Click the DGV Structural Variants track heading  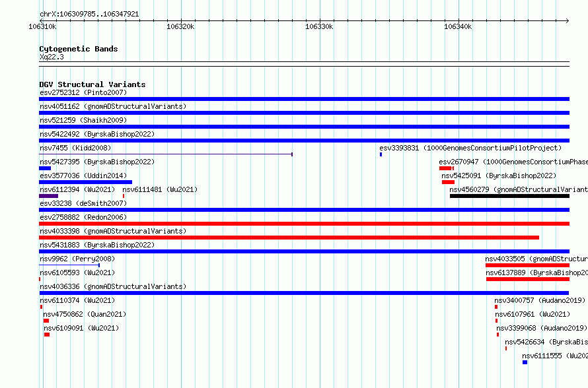pyautogui.click(x=92, y=84)
